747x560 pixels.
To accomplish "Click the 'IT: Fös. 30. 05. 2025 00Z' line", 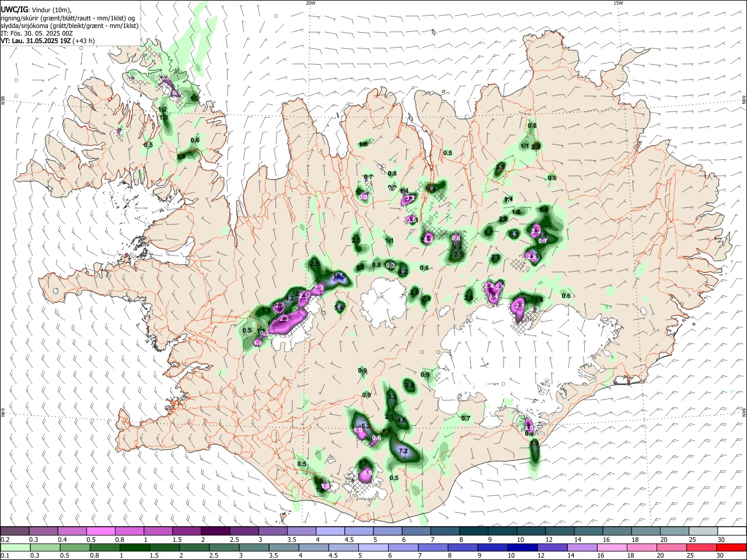I will pos(37,33).
